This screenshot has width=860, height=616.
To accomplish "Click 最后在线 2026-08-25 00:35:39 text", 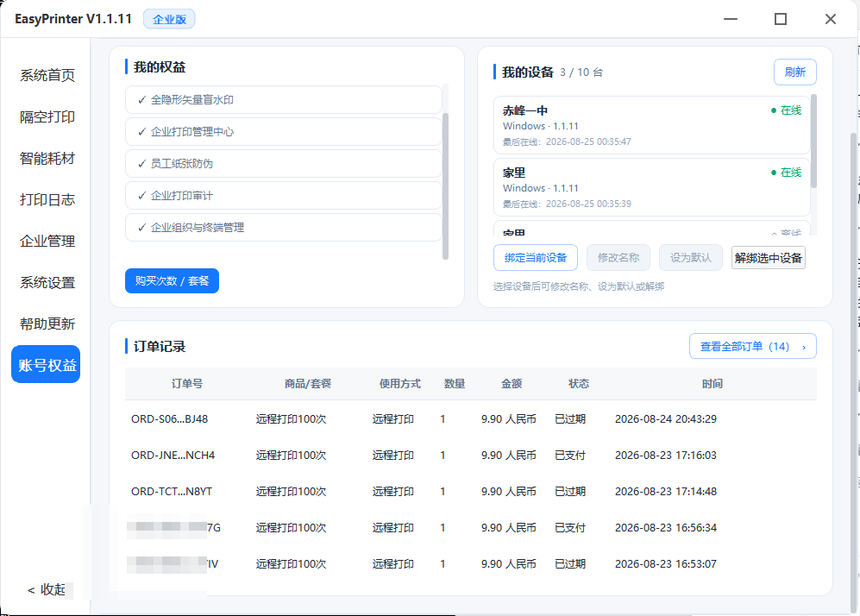I will (567, 204).
